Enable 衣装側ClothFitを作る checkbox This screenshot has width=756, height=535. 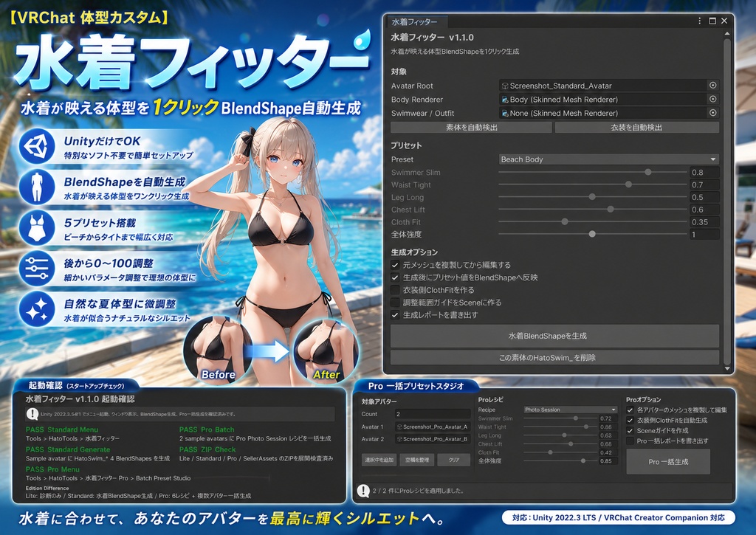395,290
